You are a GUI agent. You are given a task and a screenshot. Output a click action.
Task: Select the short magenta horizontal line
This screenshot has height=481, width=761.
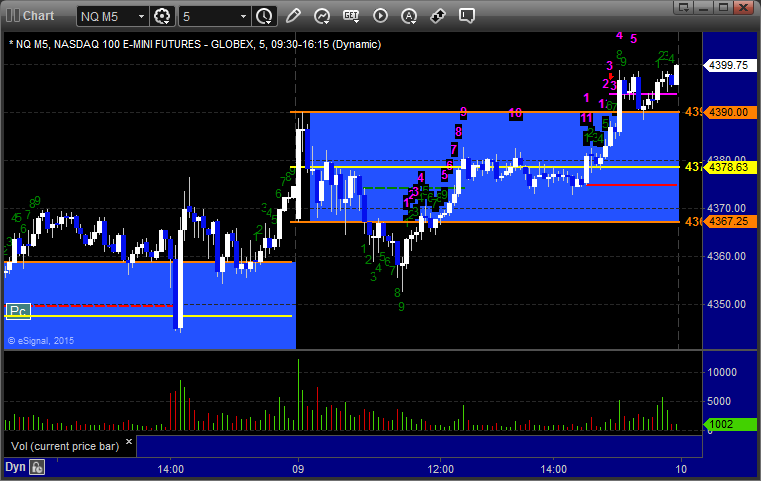click(643, 94)
